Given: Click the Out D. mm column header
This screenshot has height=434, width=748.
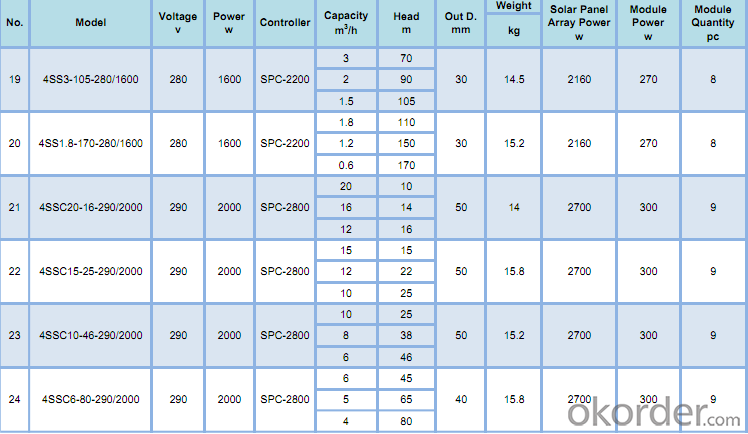Looking at the screenshot, I should (460, 22).
